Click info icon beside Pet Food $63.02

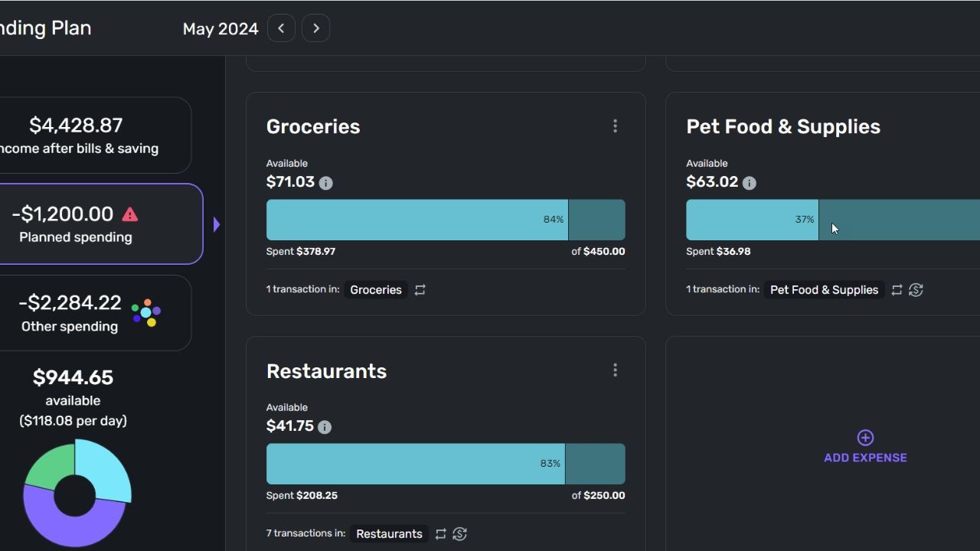click(x=750, y=183)
